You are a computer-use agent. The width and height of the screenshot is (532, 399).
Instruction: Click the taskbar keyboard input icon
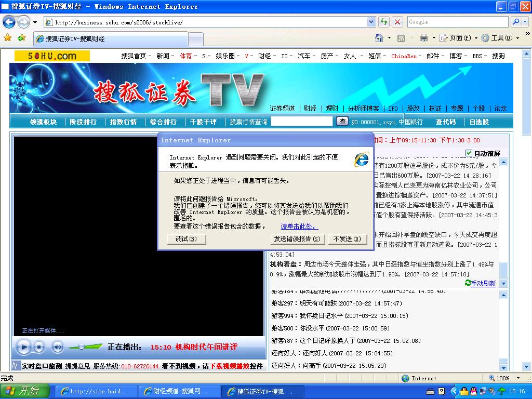pos(430,392)
